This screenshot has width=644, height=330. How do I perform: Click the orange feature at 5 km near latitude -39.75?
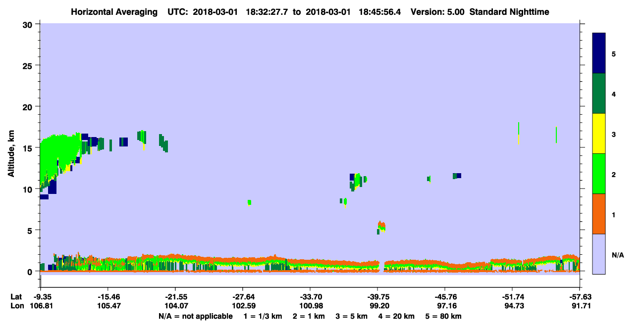pyautogui.click(x=381, y=226)
